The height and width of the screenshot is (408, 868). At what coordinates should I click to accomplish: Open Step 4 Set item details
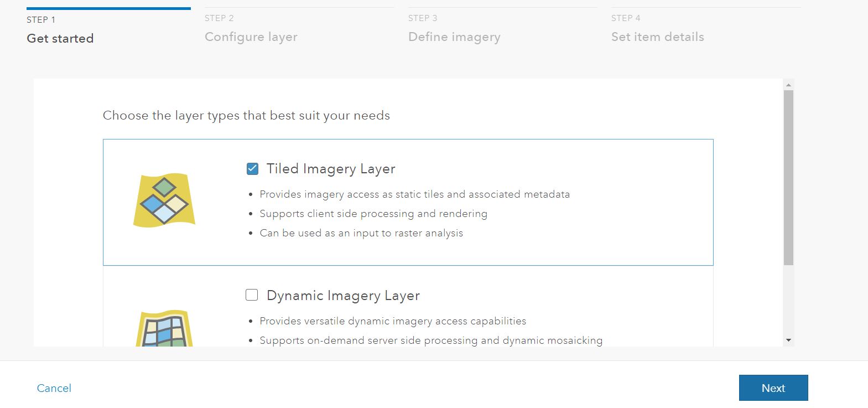click(x=657, y=37)
